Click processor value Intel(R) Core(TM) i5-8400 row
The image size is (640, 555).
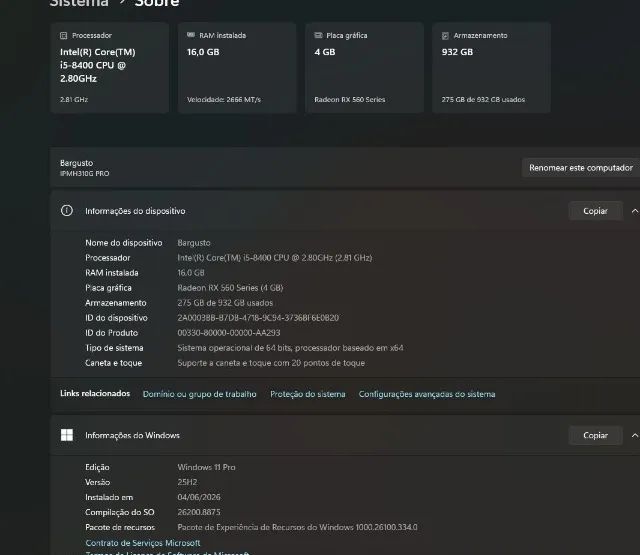[x=275, y=258]
